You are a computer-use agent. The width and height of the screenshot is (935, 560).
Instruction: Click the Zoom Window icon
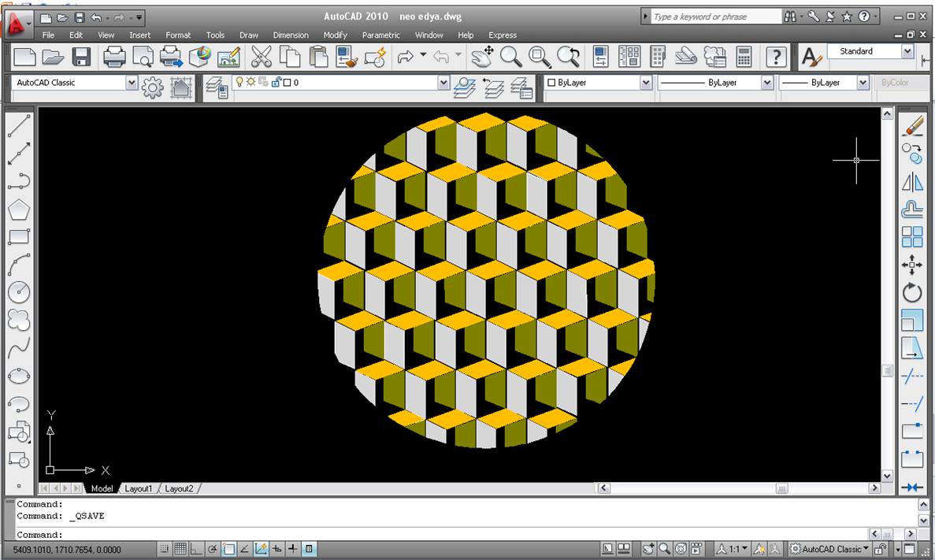coord(540,57)
